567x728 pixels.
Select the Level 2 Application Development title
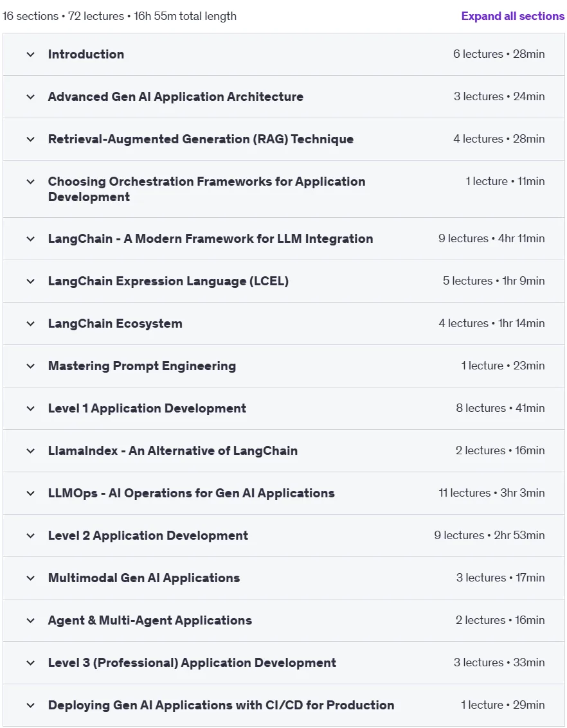click(x=148, y=536)
